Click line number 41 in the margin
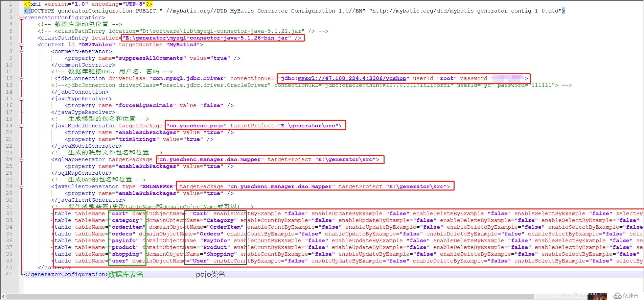644x300 pixels. pos(9,274)
